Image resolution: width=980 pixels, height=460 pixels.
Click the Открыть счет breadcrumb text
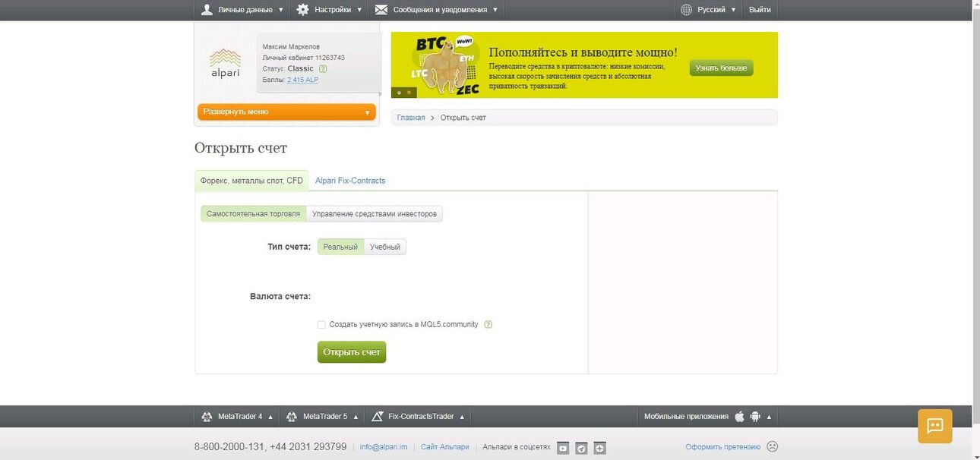[463, 118]
